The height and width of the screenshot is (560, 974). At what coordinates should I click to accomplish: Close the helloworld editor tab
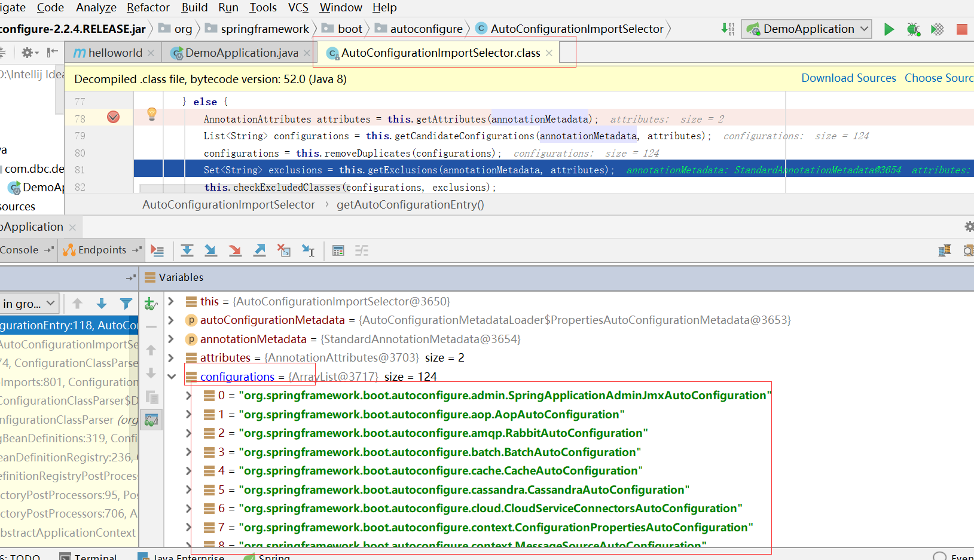click(151, 53)
